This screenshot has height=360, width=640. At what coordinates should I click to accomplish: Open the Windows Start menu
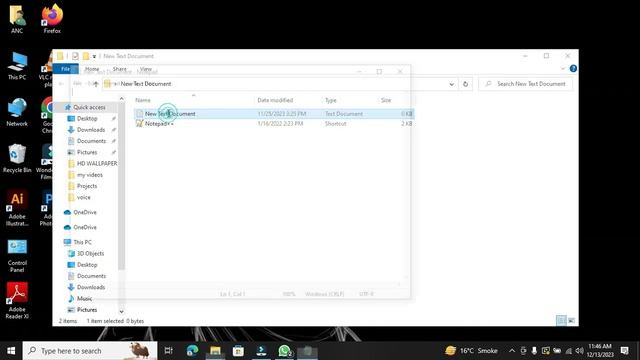pyautogui.click(x=11, y=351)
